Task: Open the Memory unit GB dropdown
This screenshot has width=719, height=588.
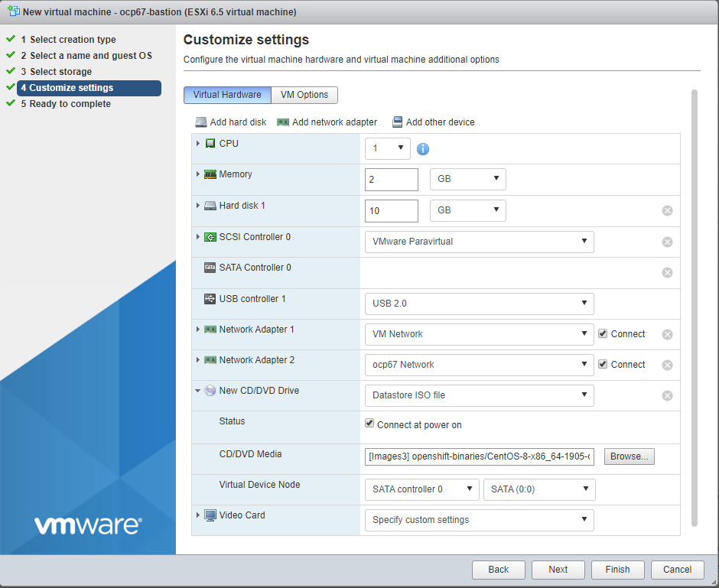Action: pyautogui.click(x=467, y=179)
